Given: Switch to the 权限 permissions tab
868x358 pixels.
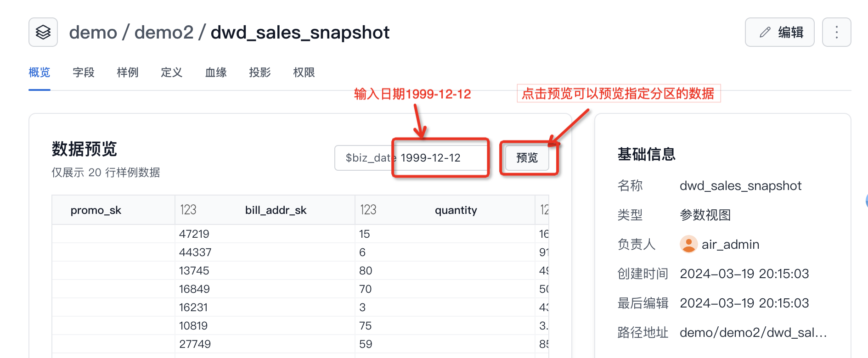Looking at the screenshot, I should [x=304, y=73].
